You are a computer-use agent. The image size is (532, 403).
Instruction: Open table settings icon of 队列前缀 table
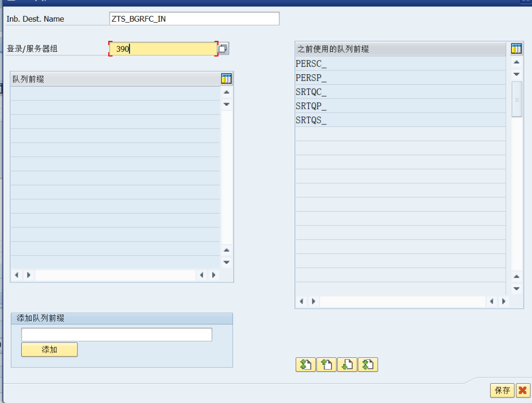tap(226, 79)
